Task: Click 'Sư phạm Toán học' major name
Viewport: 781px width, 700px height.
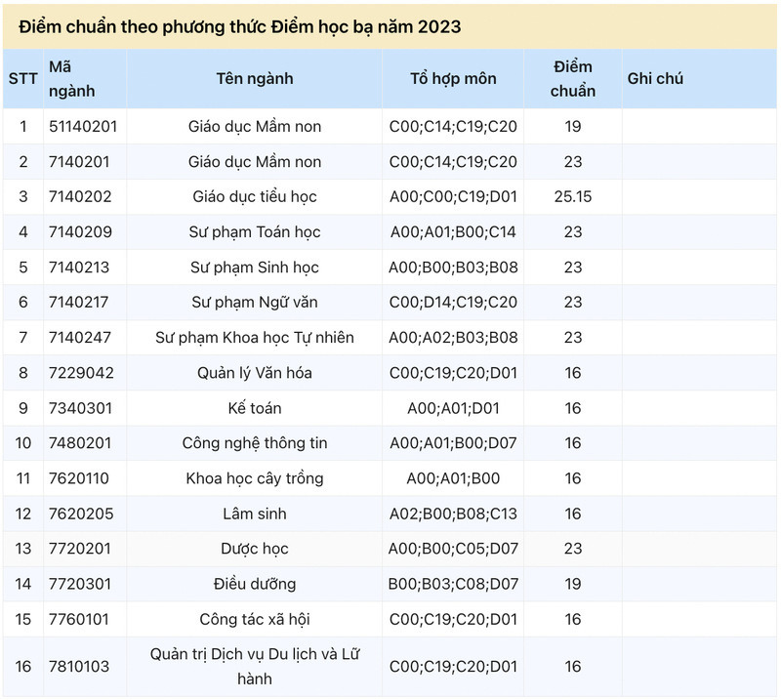Action: click(x=255, y=232)
